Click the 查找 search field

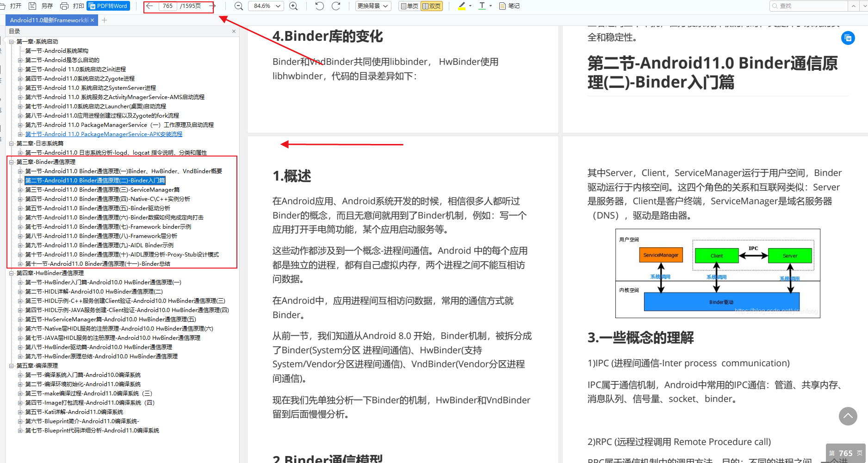808,6
